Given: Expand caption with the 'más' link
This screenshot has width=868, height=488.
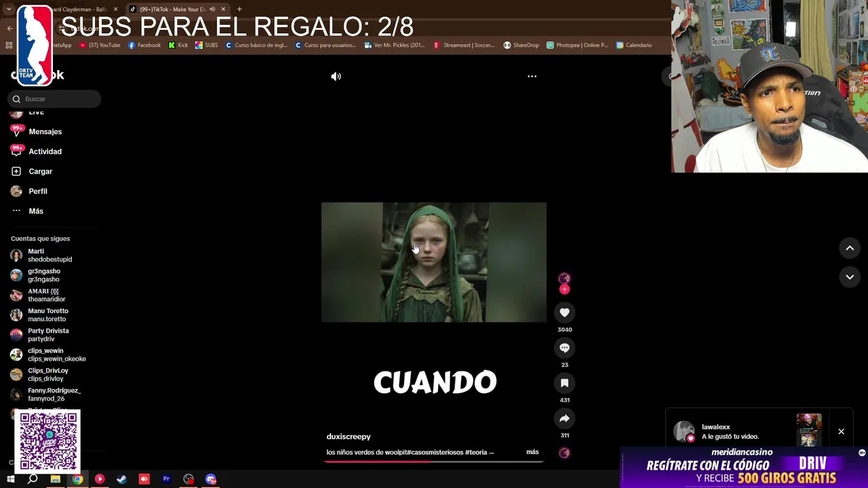Looking at the screenshot, I should pyautogui.click(x=532, y=452).
